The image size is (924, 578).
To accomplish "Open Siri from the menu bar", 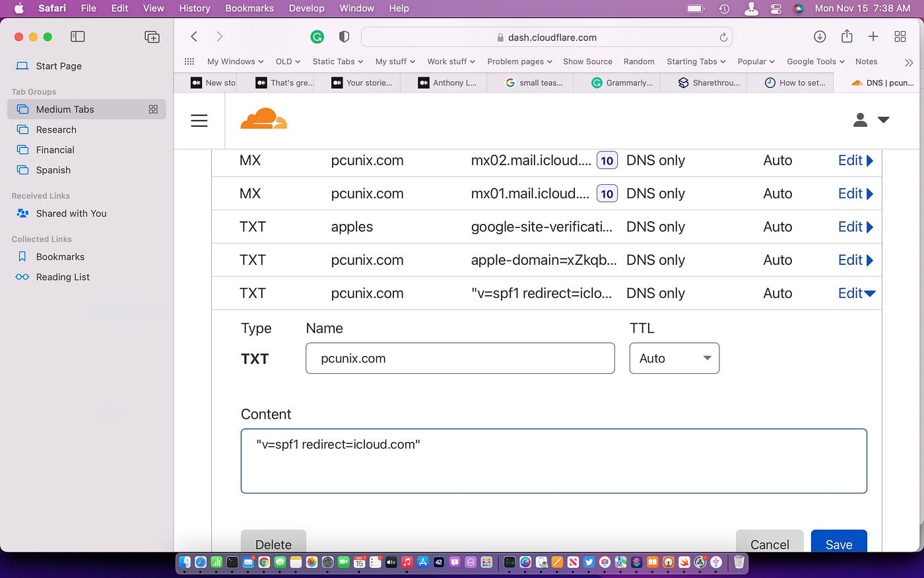I will 799,9.
